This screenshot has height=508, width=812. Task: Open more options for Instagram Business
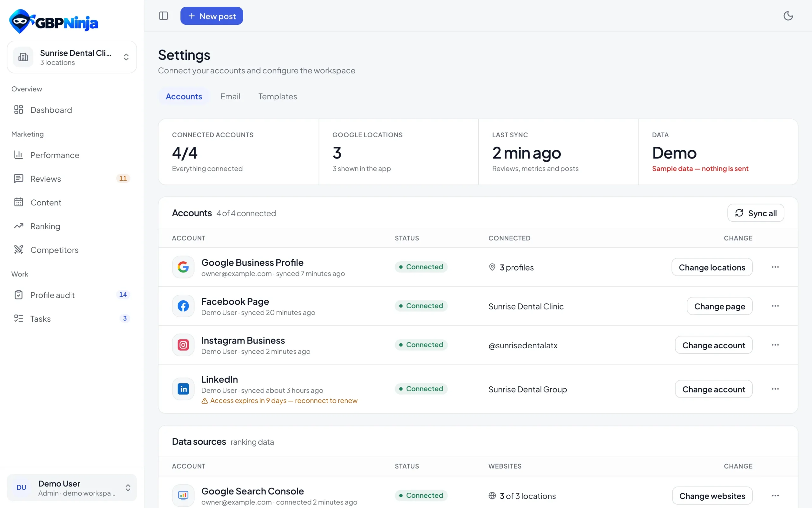[x=775, y=345]
